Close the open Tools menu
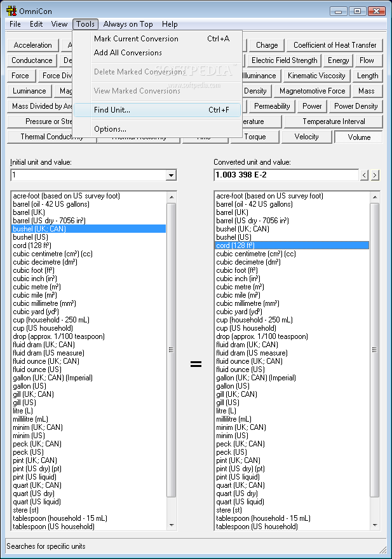Image resolution: width=392 pixels, height=559 pixels. (85, 24)
